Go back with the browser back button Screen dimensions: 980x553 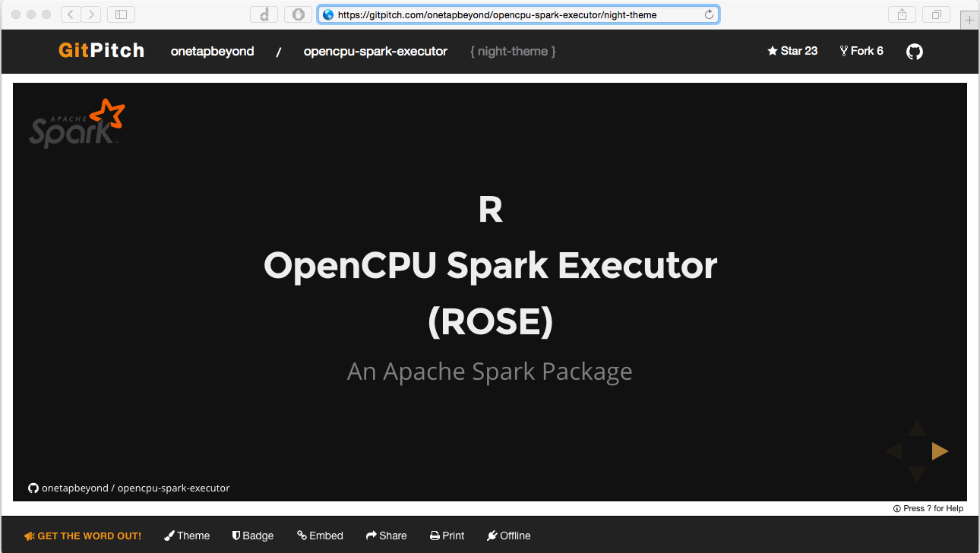(71, 14)
